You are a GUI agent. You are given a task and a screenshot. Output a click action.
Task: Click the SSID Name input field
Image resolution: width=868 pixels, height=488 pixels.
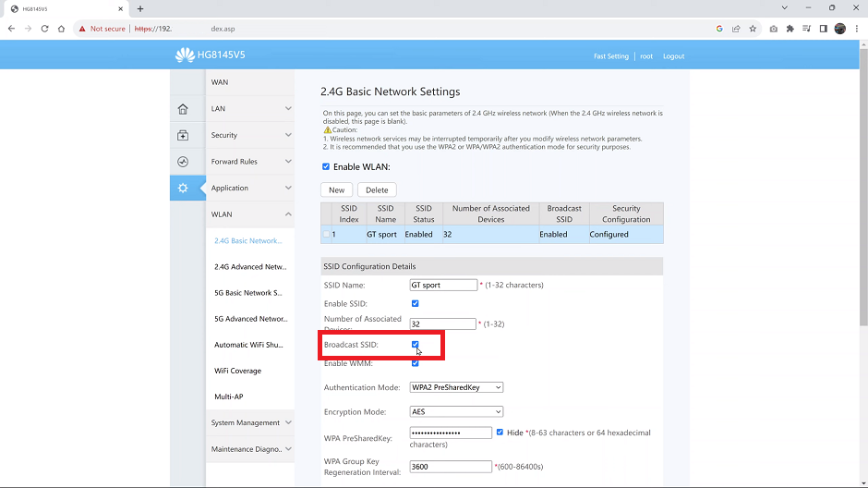(443, 286)
